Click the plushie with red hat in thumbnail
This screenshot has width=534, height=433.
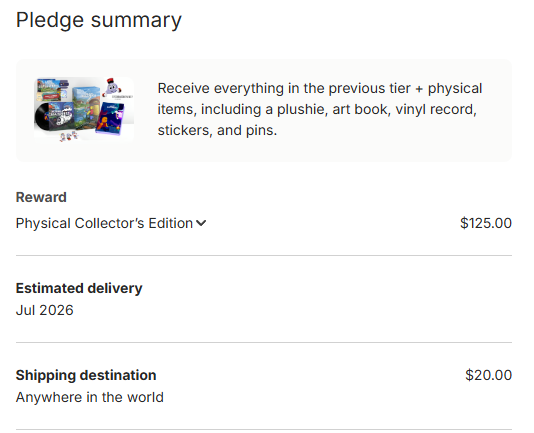coord(112,88)
